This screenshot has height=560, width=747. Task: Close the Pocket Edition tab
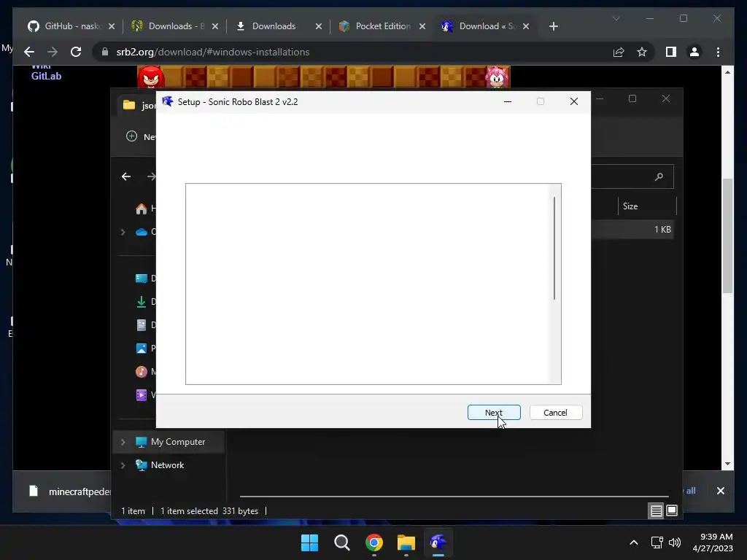click(x=422, y=26)
